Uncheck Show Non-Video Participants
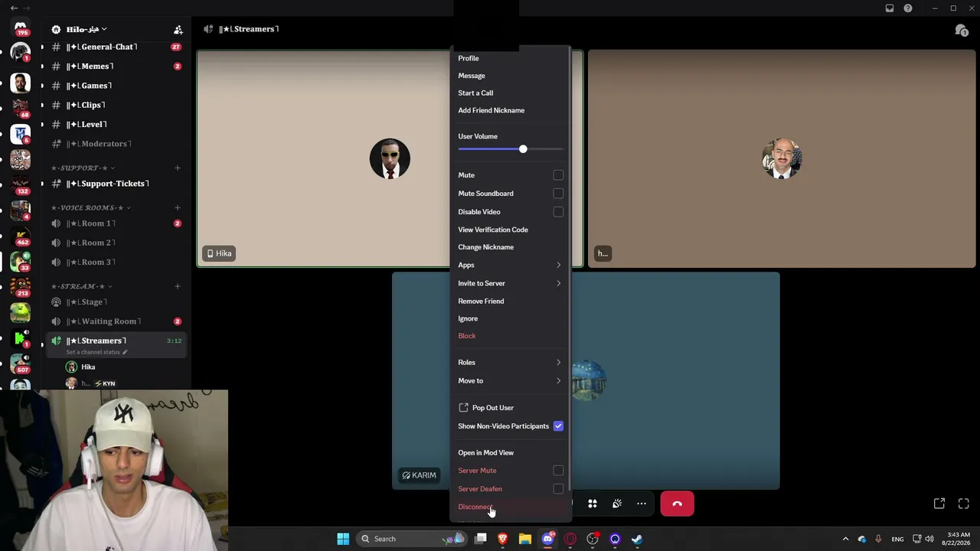The height and width of the screenshot is (551, 980). click(558, 426)
